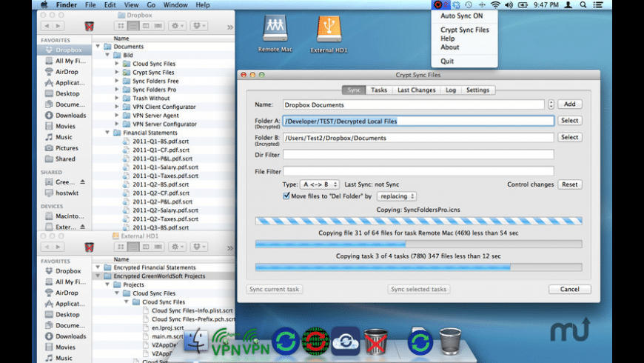Viewport: 644px width, 363px height.
Task: Launch Trash Without app in Dock
Action: click(375, 342)
